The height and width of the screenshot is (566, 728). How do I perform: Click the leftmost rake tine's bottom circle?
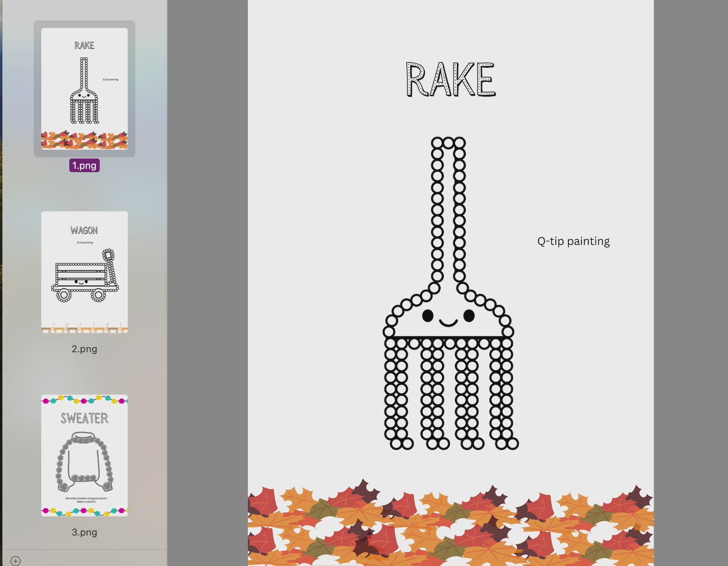(396, 444)
